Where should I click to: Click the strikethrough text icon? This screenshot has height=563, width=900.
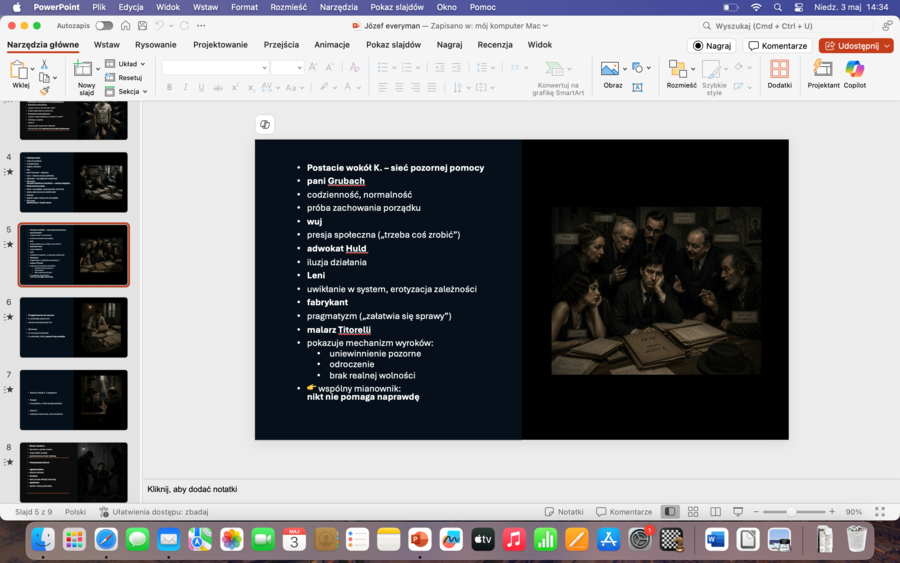coord(218,87)
